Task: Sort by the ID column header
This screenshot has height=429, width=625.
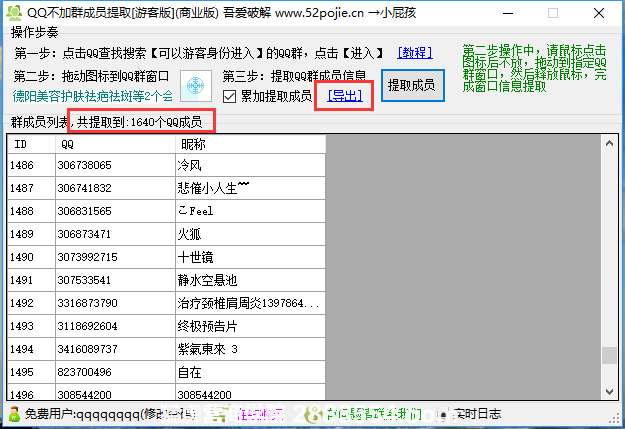Action: tap(31, 144)
